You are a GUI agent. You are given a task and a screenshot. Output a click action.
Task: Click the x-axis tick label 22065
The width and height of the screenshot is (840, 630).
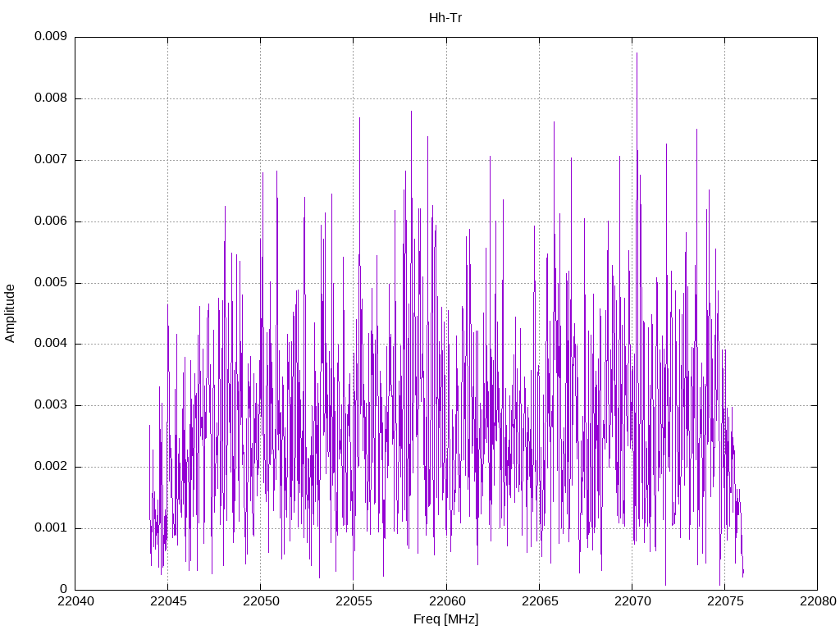(540, 601)
